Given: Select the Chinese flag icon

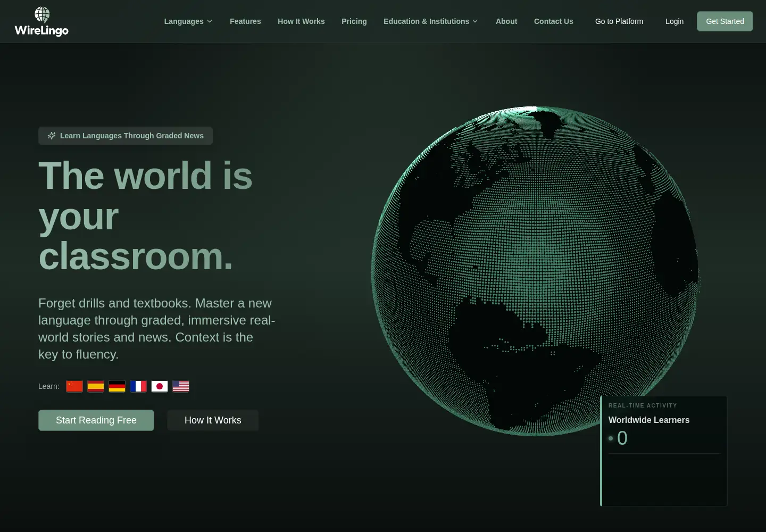Looking at the screenshot, I should point(74,386).
